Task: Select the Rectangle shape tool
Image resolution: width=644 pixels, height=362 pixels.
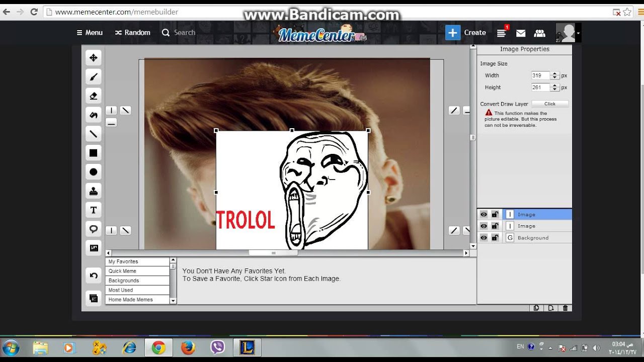Action: [93, 153]
